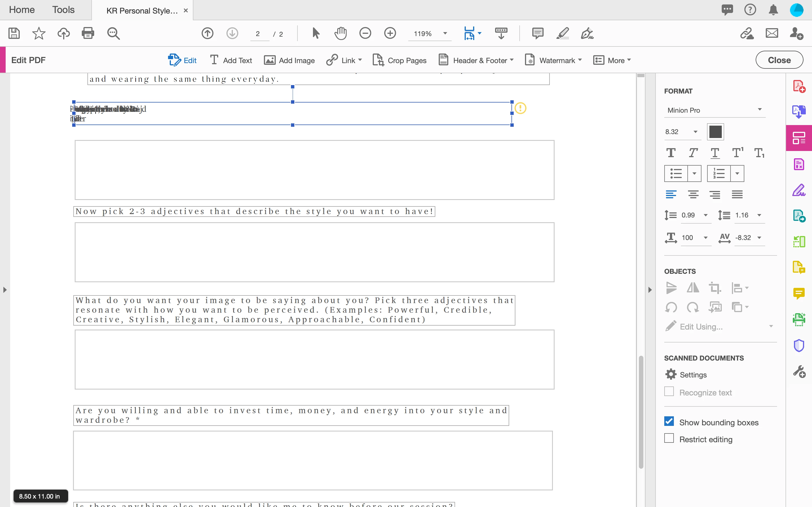The height and width of the screenshot is (507, 812).
Task: Expand the font size 8.32 dropdown
Action: (695, 132)
